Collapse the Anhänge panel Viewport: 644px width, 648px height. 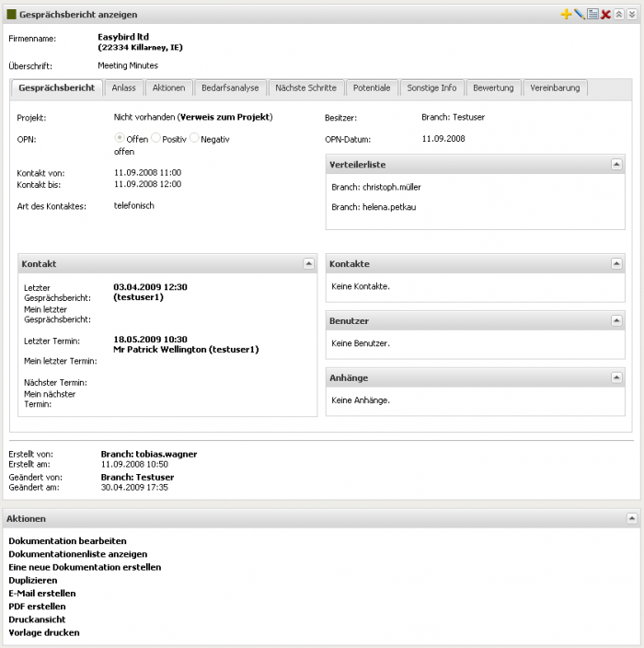(x=615, y=378)
